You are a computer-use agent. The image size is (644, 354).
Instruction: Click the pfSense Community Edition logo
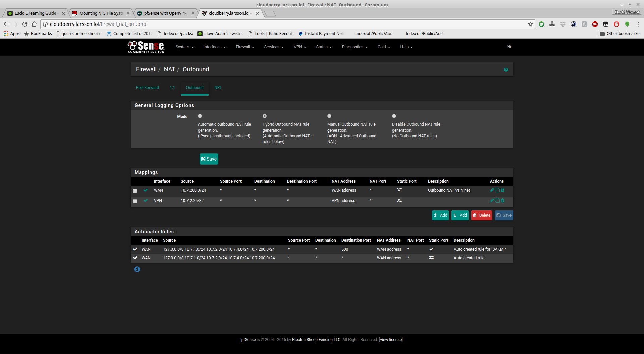(146, 47)
